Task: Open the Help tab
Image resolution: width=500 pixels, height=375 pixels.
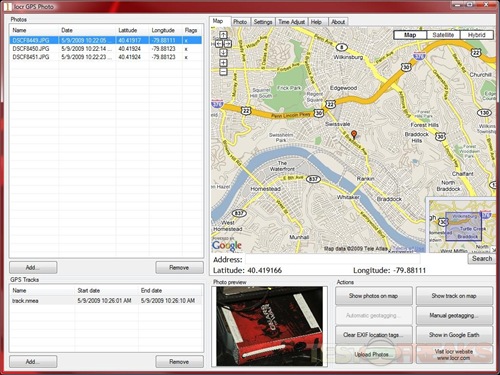Action: click(317, 22)
